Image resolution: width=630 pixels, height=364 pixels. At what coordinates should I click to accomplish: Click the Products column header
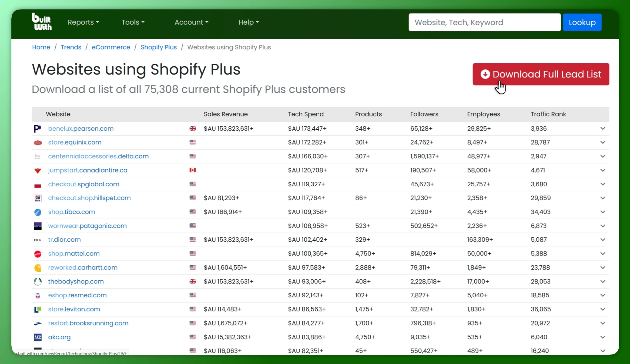click(x=369, y=114)
